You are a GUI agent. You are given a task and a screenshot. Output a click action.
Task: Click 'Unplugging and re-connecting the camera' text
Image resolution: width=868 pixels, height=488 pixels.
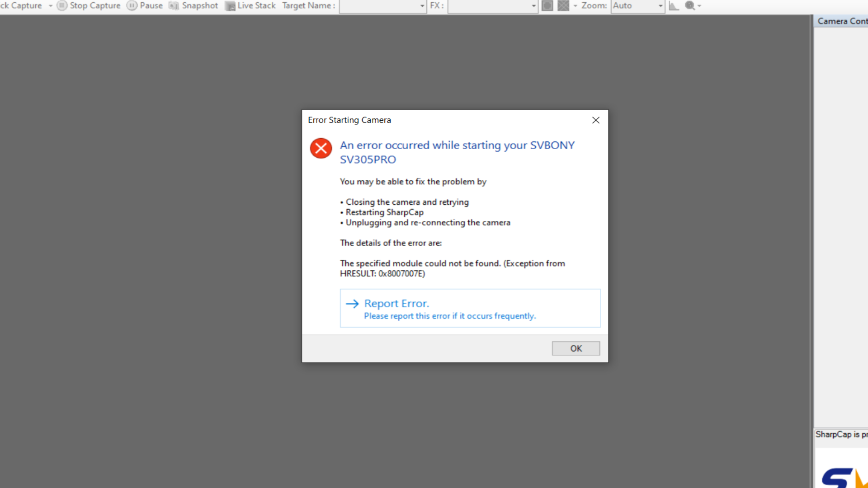(428, 223)
